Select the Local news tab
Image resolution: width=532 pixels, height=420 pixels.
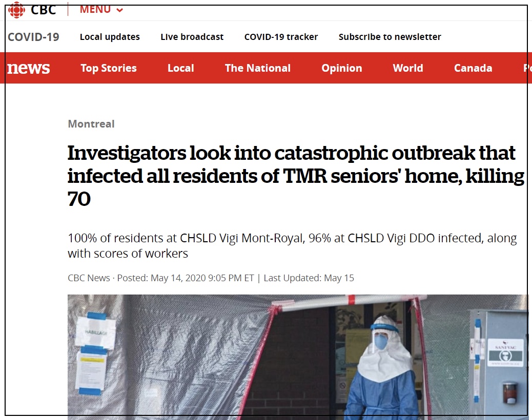(x=180, y=68)
